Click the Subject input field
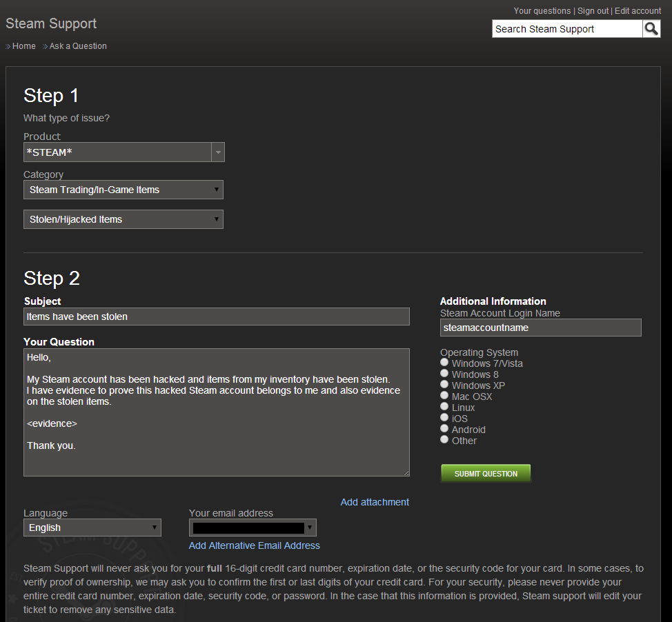This screenshot has height=622, width=672. pos(217,317)
